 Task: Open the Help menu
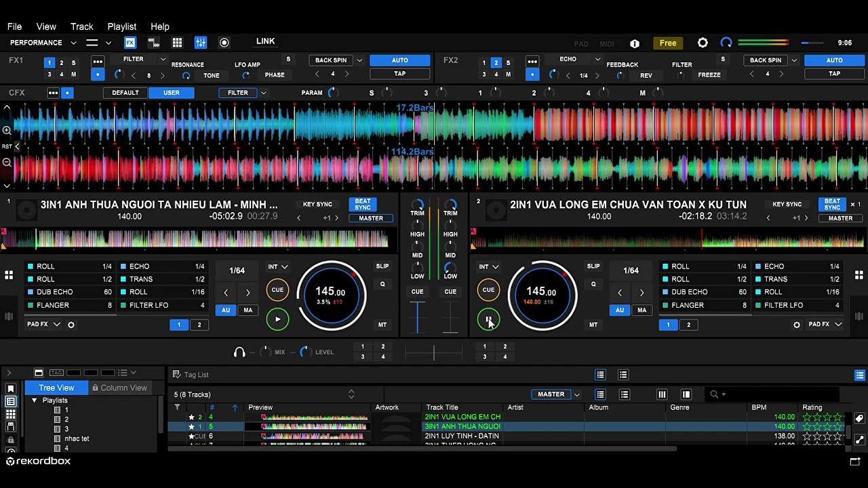(160, 26)
